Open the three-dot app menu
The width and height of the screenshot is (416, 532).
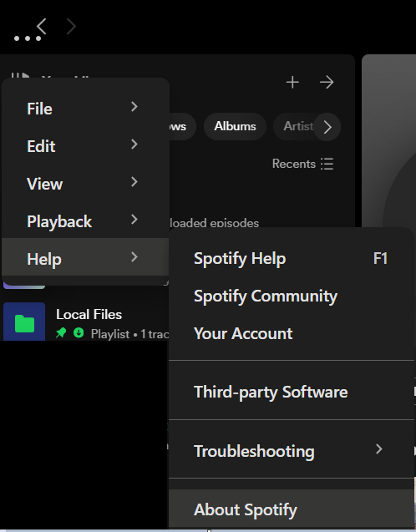[x=27, y=38]
